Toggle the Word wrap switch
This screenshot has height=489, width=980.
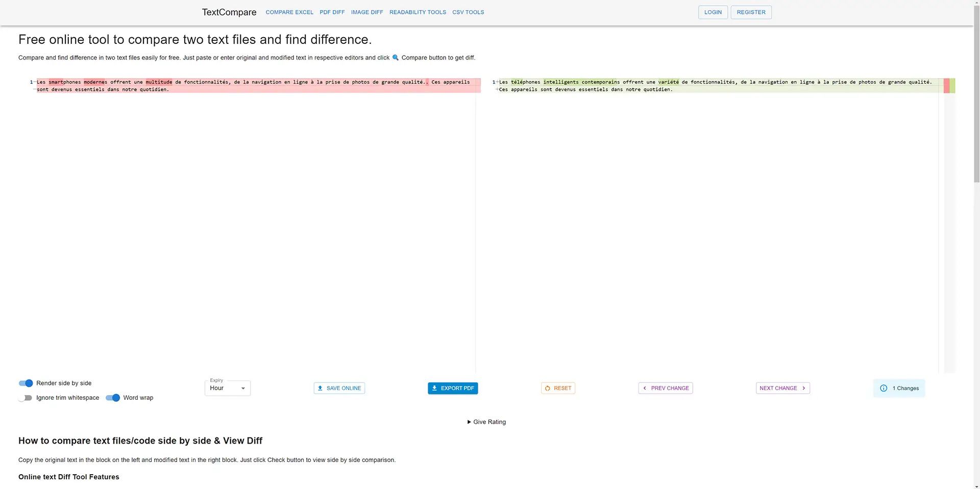click(x=113, y=398)
